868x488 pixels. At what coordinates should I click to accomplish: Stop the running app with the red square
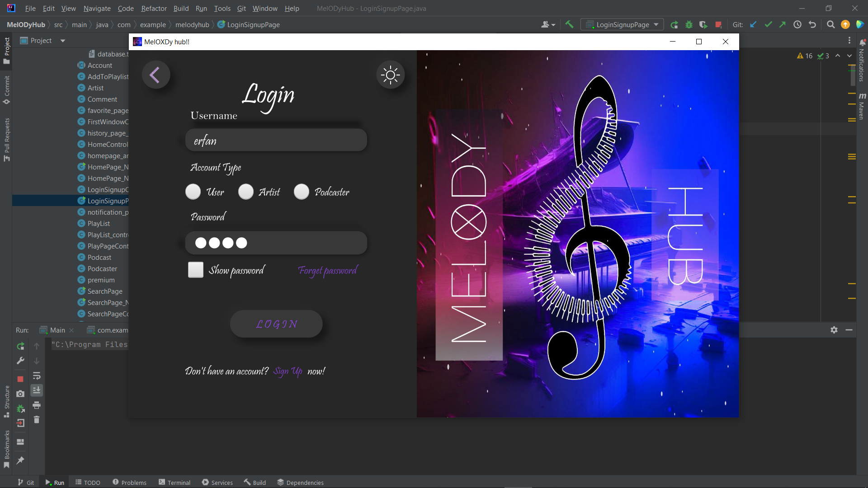pyautogui.click(x=20, y=379)
